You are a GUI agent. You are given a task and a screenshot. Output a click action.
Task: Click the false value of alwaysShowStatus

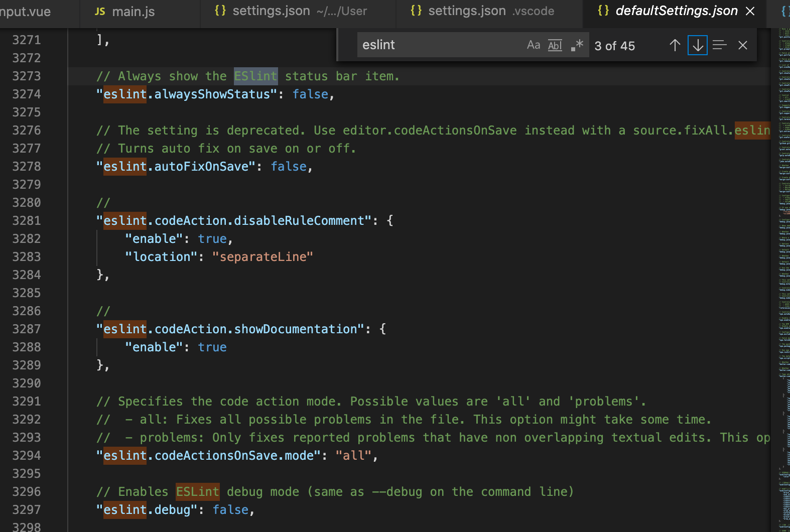tap(310, 94)
